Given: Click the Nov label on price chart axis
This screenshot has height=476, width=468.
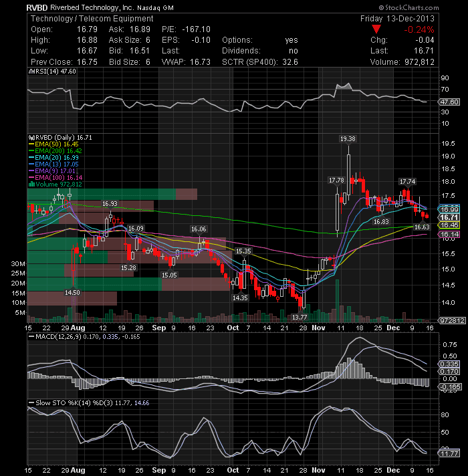Looking at the screenshot, I should coord(318,328).
